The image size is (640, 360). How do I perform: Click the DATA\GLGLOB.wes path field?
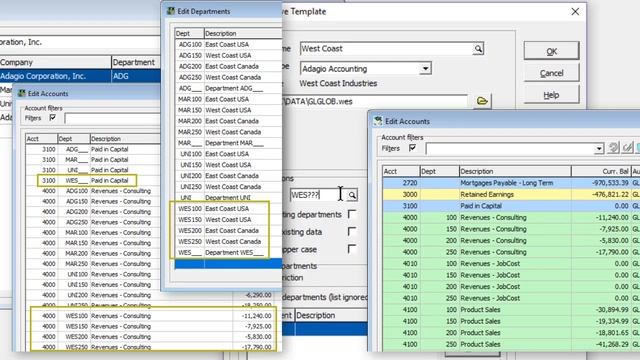tap(375, 101)
